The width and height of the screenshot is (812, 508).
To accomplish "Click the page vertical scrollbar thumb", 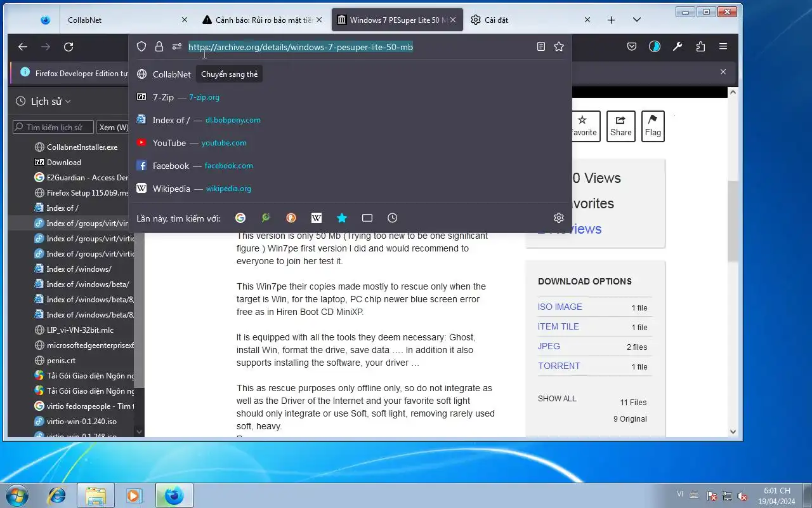I will coord(733,220).
